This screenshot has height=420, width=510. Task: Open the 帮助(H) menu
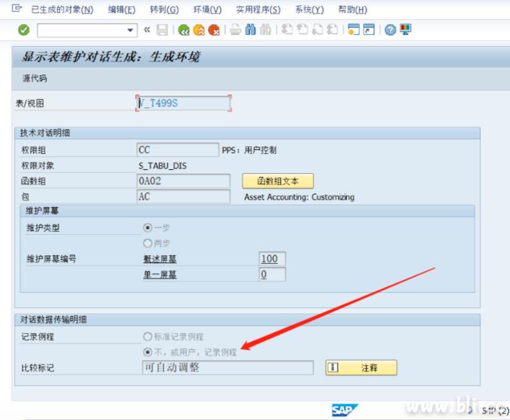point(353,10)
